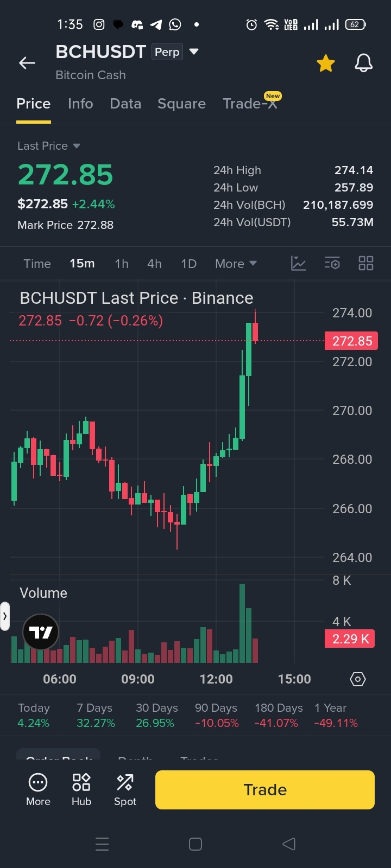Select the Time chart view
Screen dimensions: 391x868
pos(37,264)
